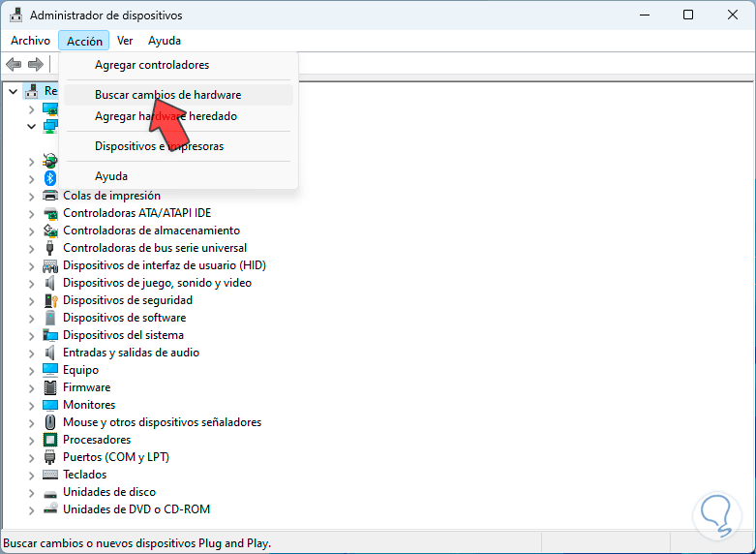Click the Teclados keyboard icon
The image size is (756, 554).
pyautogui.click(x=50, y=475)
